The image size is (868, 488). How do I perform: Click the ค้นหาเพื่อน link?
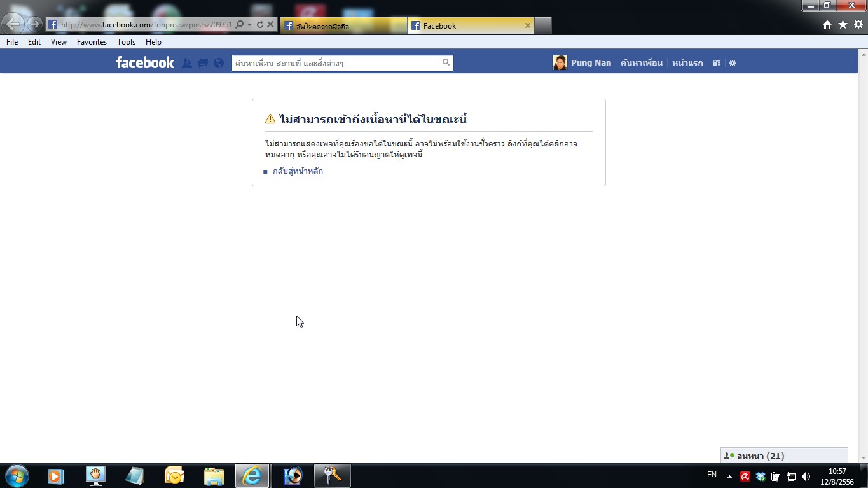coord(642,63)
